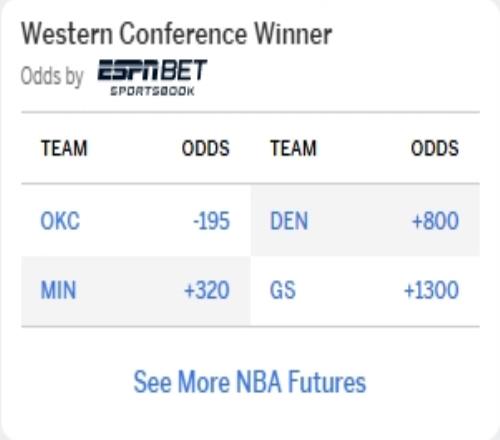Click the Western Conference Winner heading

pos(177,33)
